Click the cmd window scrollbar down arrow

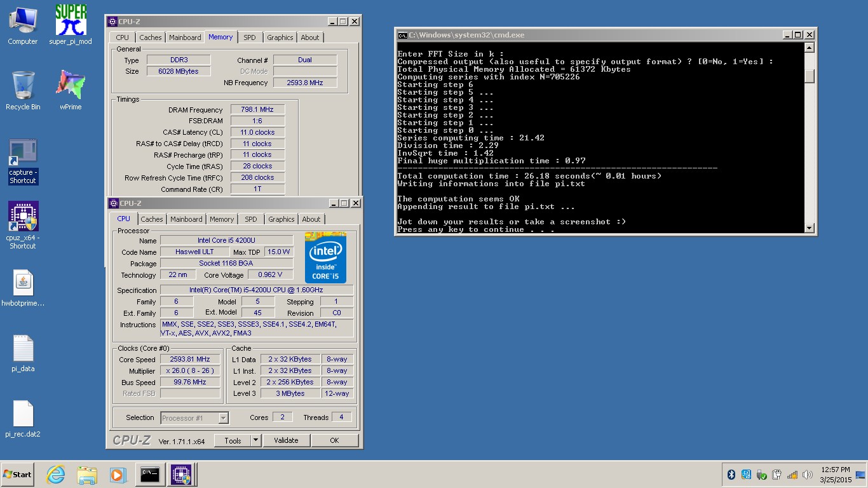[x=809, y=227]
